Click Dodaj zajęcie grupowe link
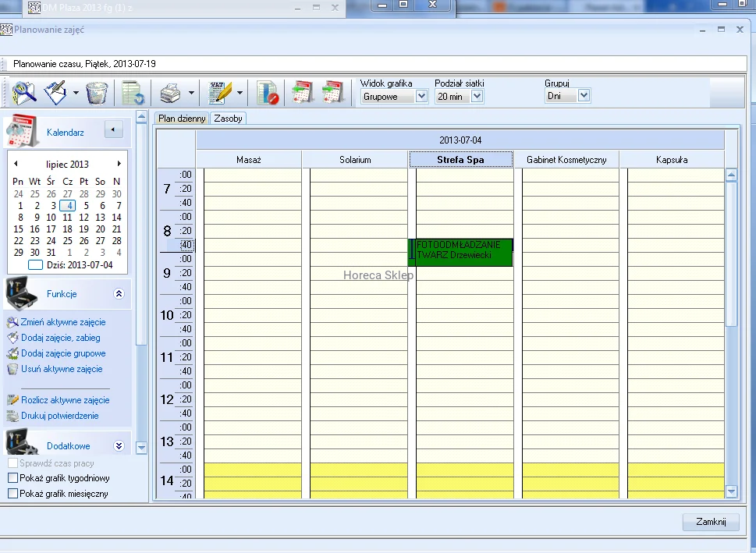 point(63,353)
